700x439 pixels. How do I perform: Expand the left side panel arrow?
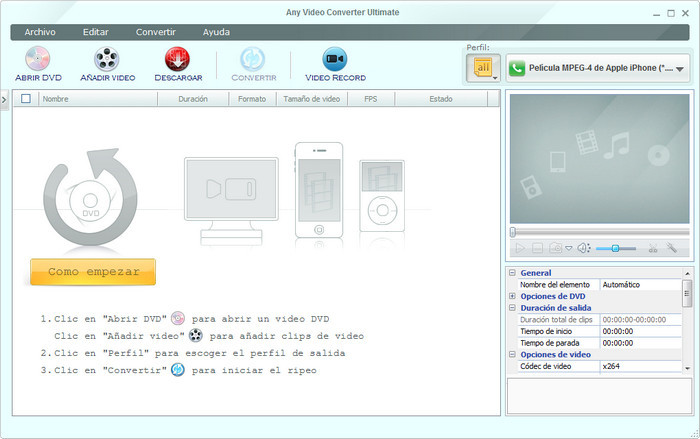tap(4, 100)
